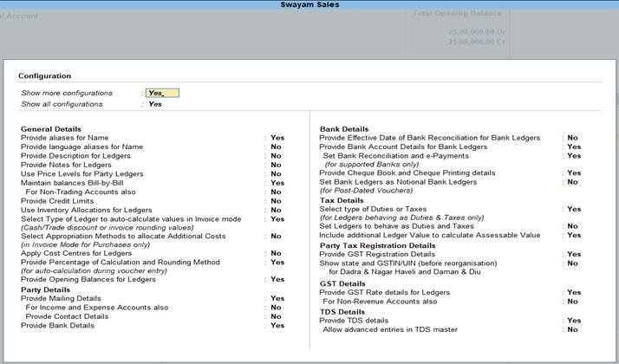
Task: Enable 'Provide language aliases for Name'
Action: [276, 147]
